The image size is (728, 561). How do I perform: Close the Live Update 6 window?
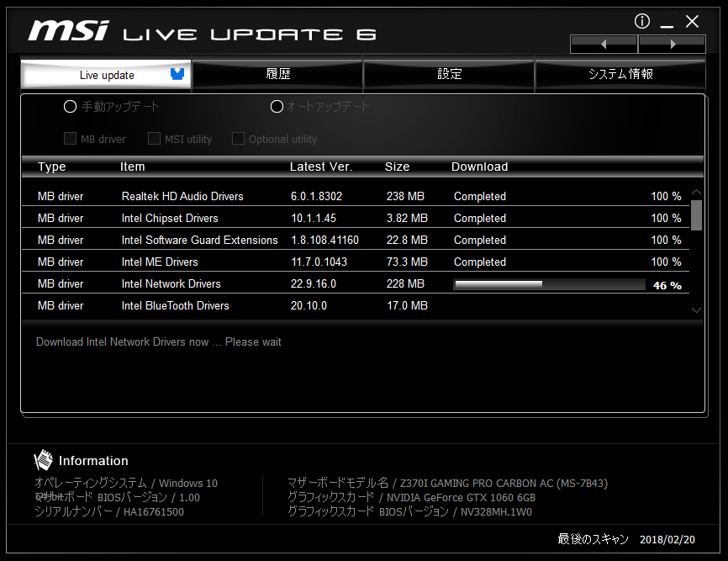[692, 21]
